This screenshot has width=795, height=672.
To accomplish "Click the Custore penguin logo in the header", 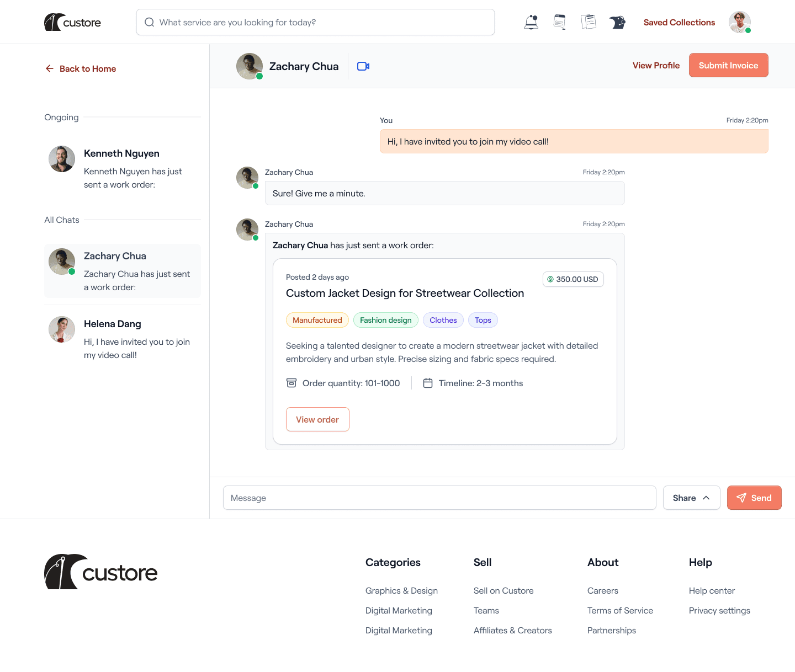I will coord(54,22).
